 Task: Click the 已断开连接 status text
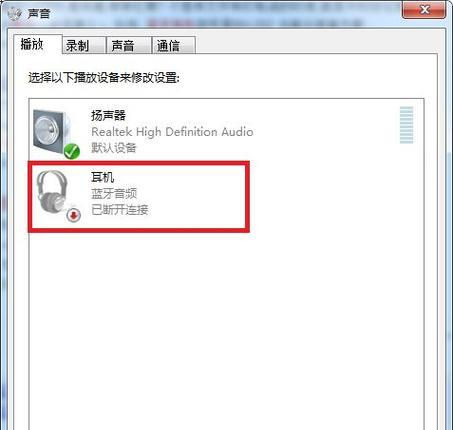coord(120,210)
